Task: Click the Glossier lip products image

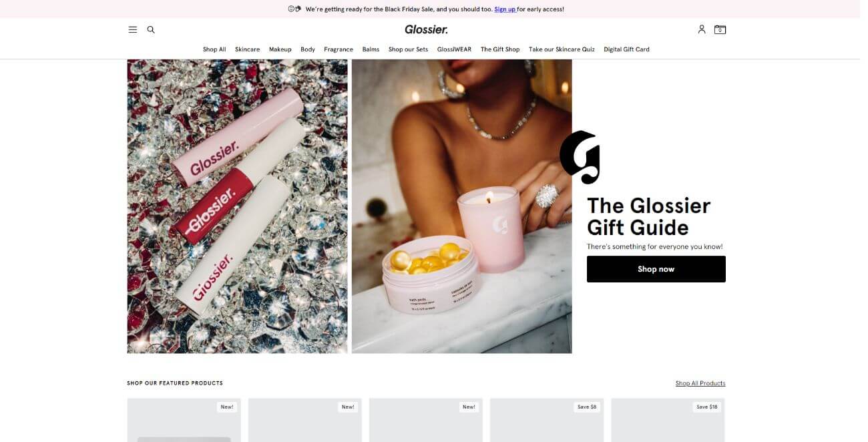Action: tap(238, 206)
